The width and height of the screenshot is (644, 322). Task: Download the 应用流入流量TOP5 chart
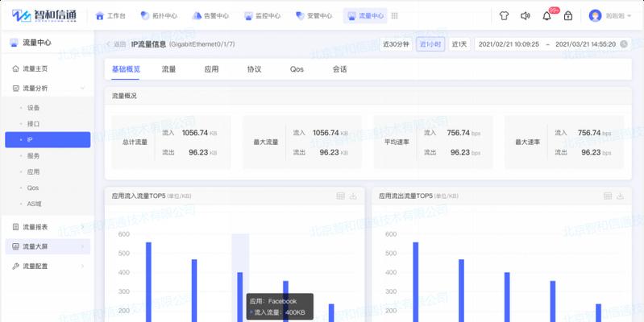(x=353, y=196)
